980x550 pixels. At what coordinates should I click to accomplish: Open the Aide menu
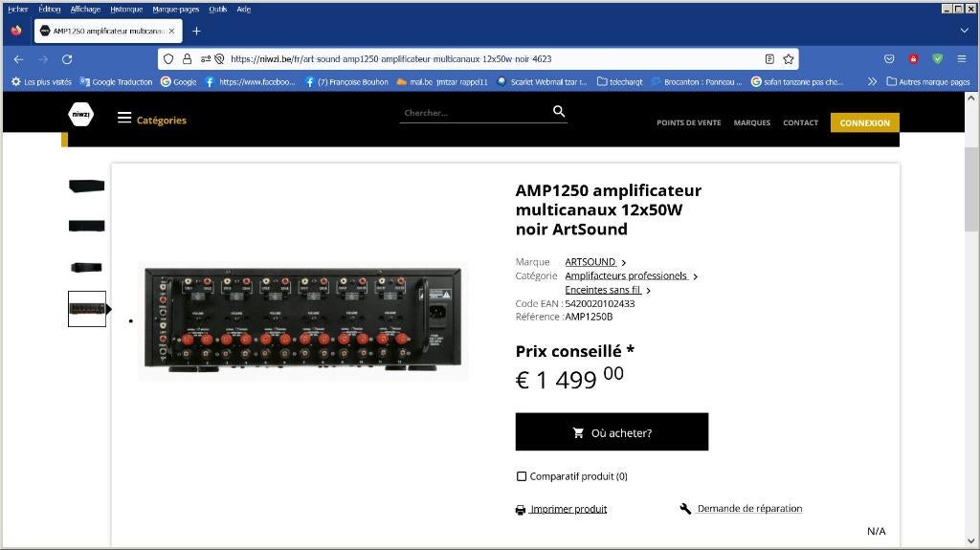(244, 10)
